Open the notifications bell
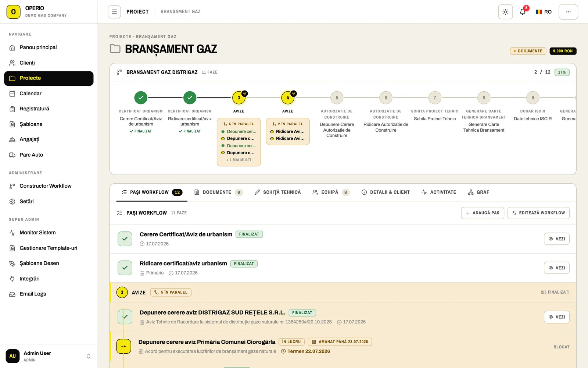588x368 pixels. pyautogui.click(x=523, y=12)
